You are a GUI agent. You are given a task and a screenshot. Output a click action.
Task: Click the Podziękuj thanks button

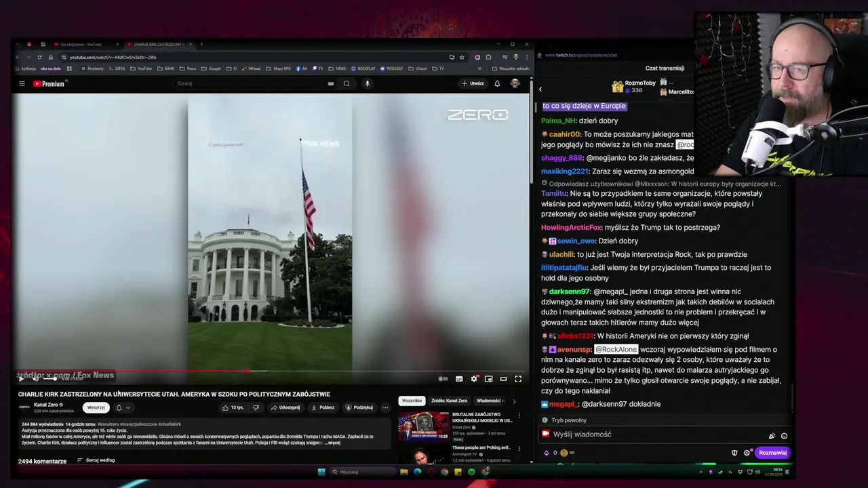click(x=359, y=407)
